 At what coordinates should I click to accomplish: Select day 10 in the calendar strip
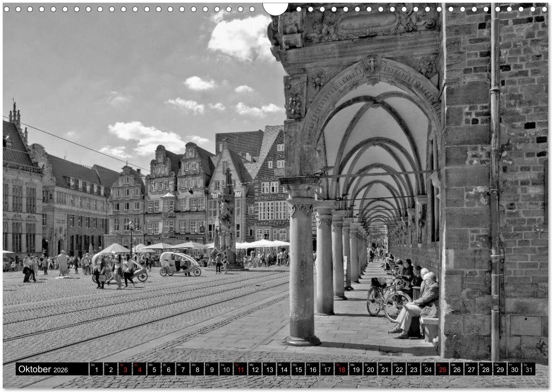[226, 369]
